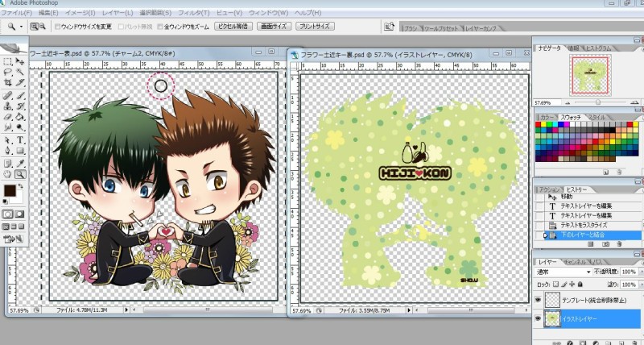Open the レイヤー(L) menu
Screen dimensions: 644x345
tap(118, 13)
